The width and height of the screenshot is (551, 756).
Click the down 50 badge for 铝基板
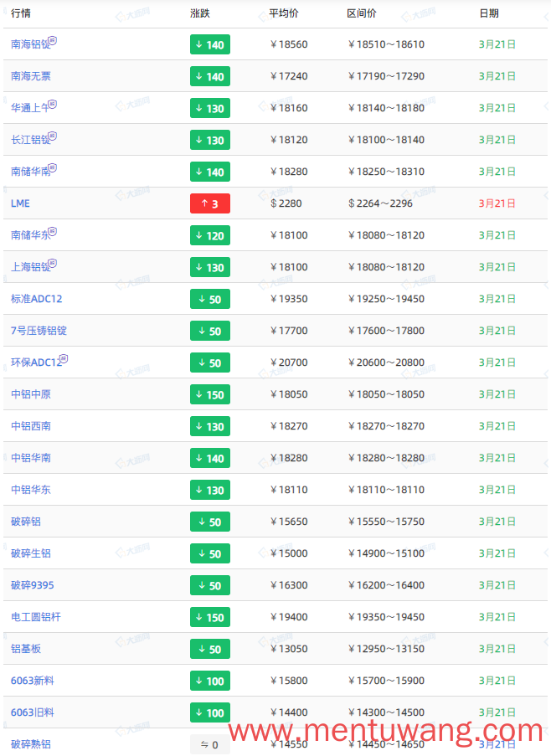pyautogui.click(x=209, y=649)
